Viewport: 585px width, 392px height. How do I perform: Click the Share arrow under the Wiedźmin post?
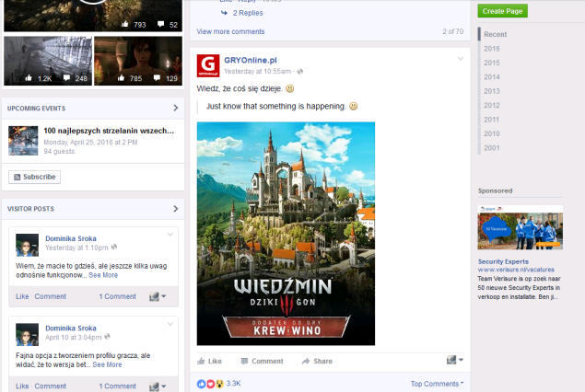tap(306, 361)
